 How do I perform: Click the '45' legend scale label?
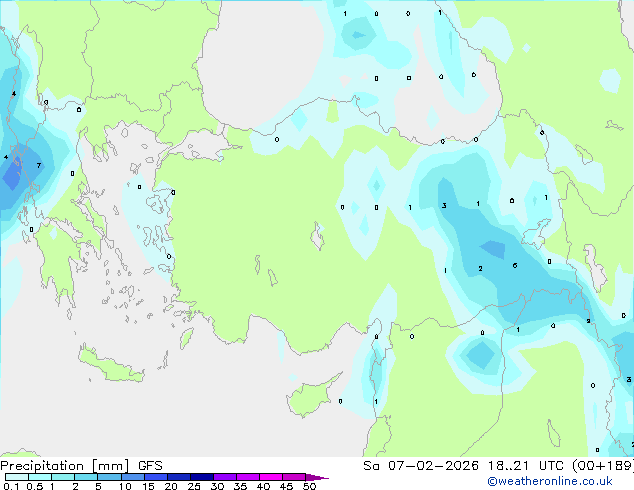click(x=286, y=486)
